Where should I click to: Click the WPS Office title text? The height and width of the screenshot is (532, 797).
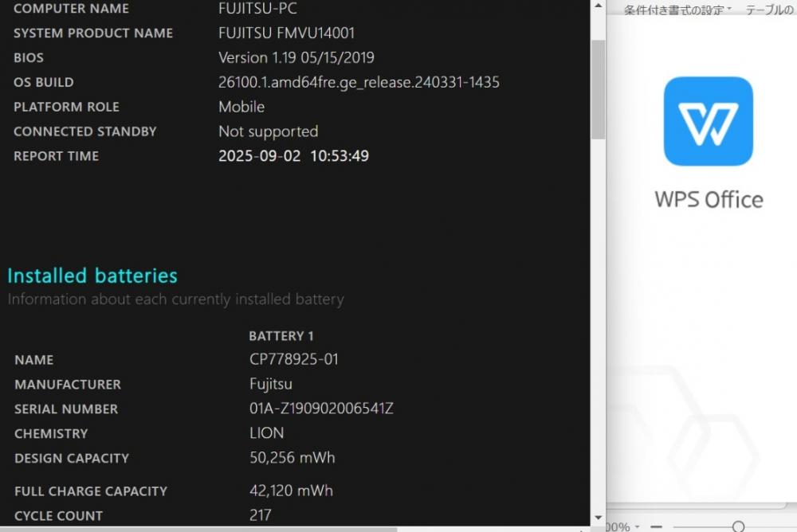(709, 200)
